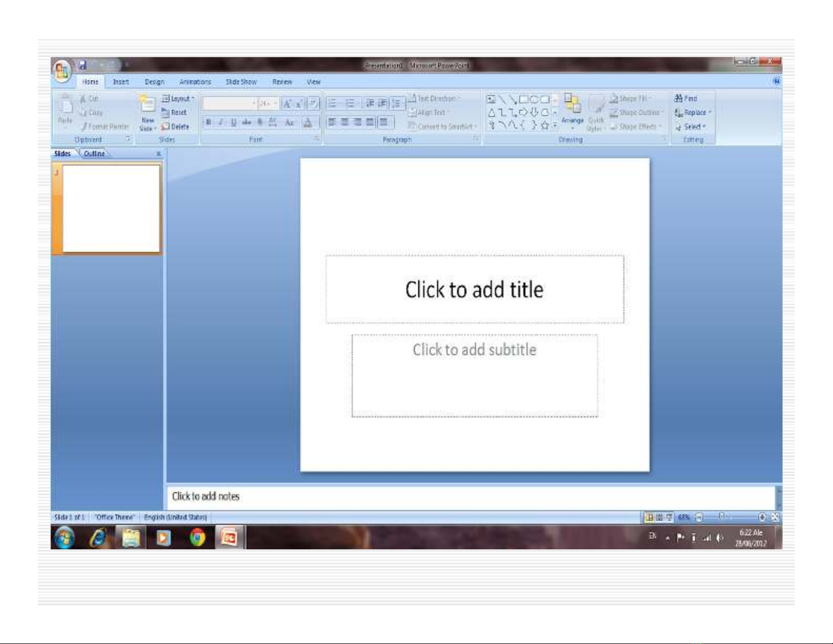Click the zoom slider in status bar

coord(723,517)
